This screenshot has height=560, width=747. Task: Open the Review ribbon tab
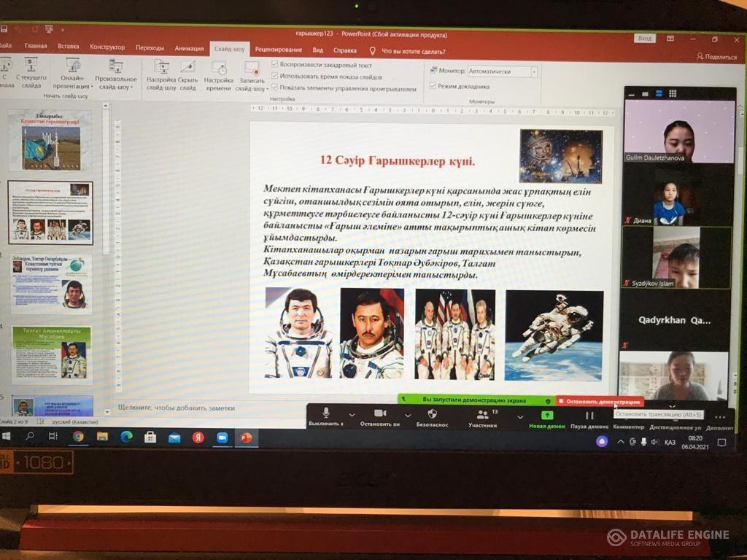(278, 50)
